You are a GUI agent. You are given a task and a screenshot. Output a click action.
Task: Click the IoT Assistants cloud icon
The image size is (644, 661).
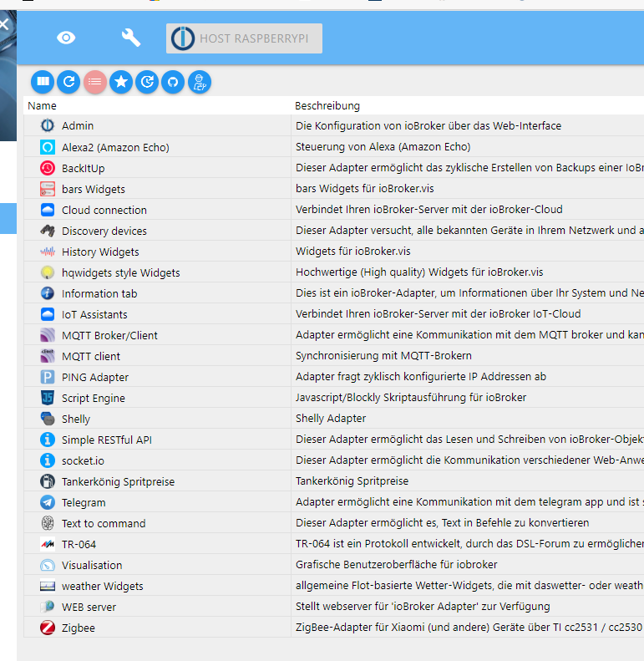48,314
